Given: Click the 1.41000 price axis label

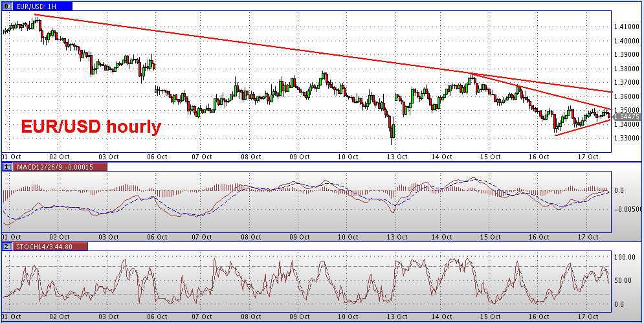Looking at the screenshot, I should coord(628,27).
